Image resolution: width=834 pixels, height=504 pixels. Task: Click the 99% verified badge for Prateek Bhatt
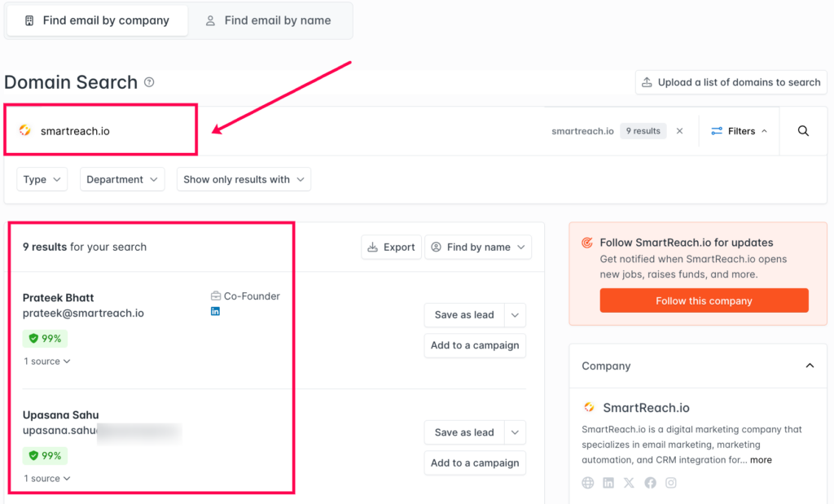(45, 338)
